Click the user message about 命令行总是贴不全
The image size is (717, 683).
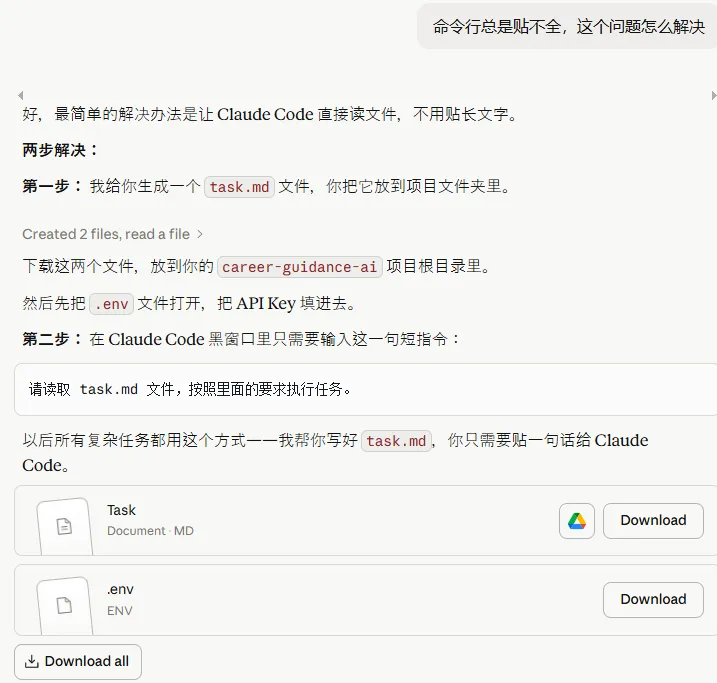click(x=568, y=27)
